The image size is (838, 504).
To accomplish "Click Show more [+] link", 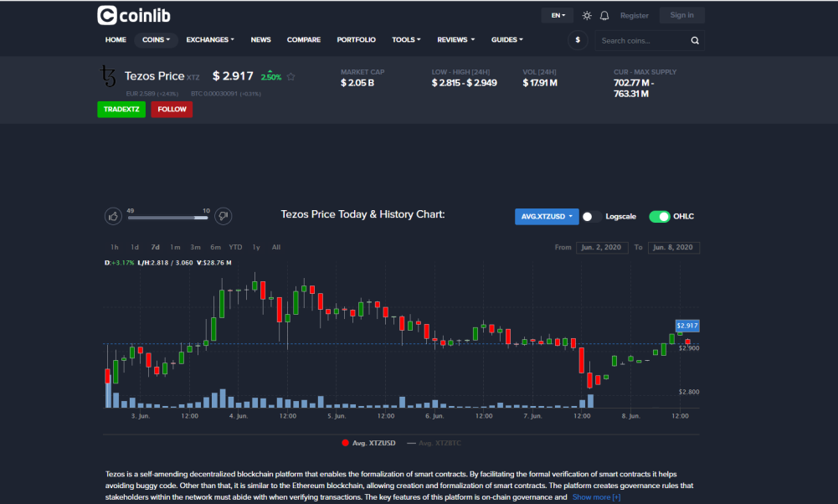I will (x=596, y=497).
